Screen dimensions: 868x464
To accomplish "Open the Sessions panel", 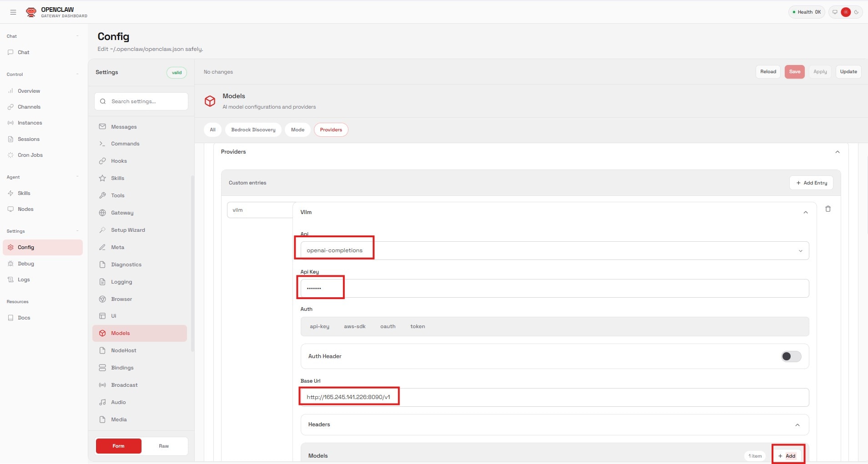I will click(29, 139).
